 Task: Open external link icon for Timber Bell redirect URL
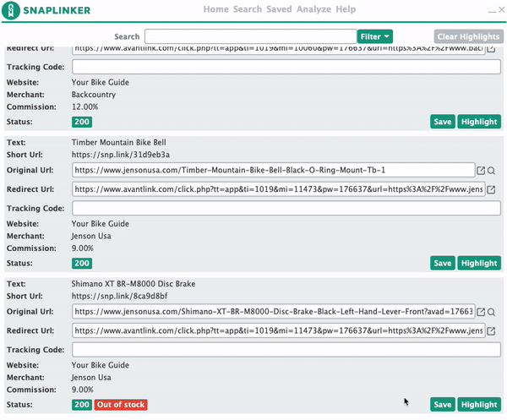click(x=491, y=189)
